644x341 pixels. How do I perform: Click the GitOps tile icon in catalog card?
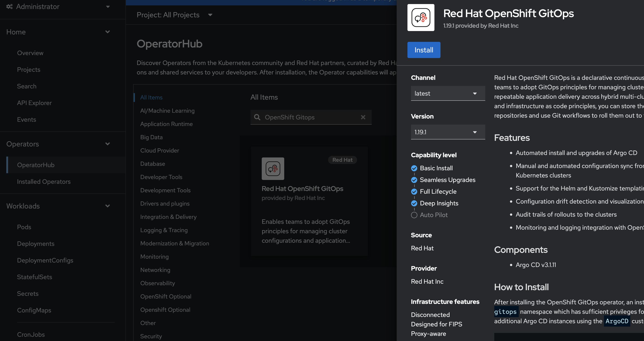pyautogui.click(x=273, y=168)
